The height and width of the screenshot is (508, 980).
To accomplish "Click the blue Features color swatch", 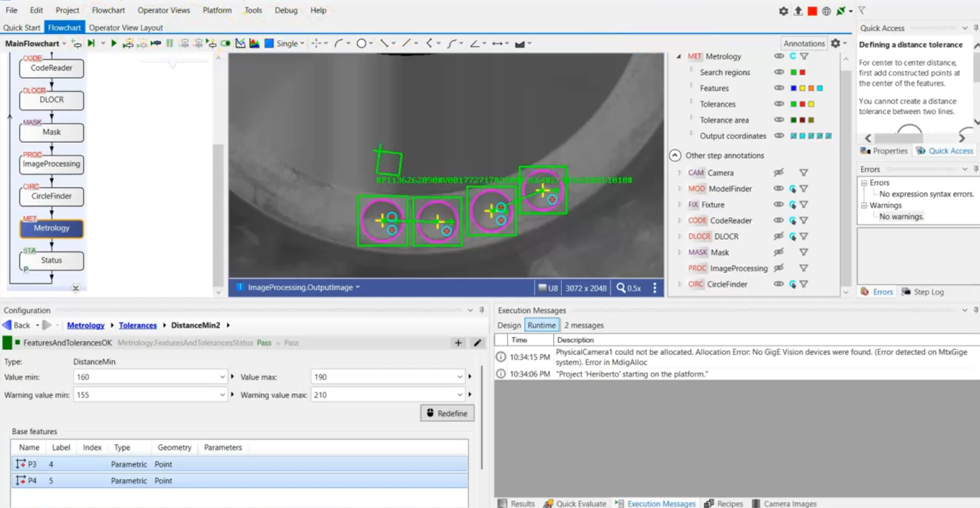I will [793, 88].
